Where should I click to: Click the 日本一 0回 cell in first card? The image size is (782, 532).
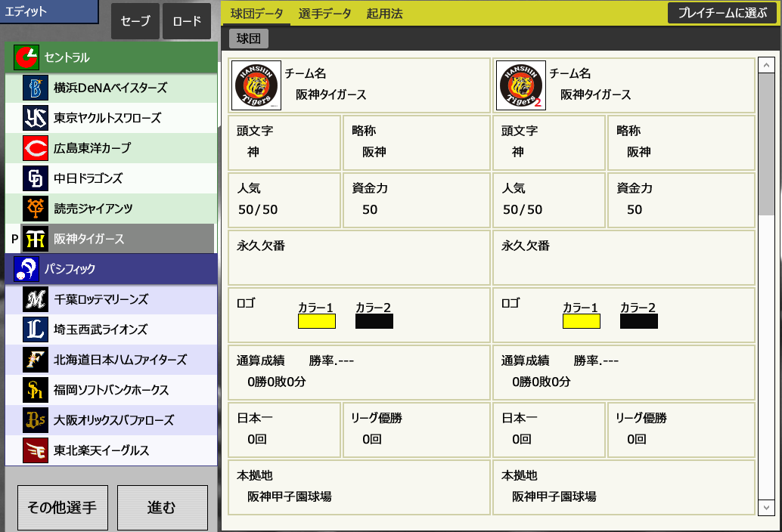point(284,429)
